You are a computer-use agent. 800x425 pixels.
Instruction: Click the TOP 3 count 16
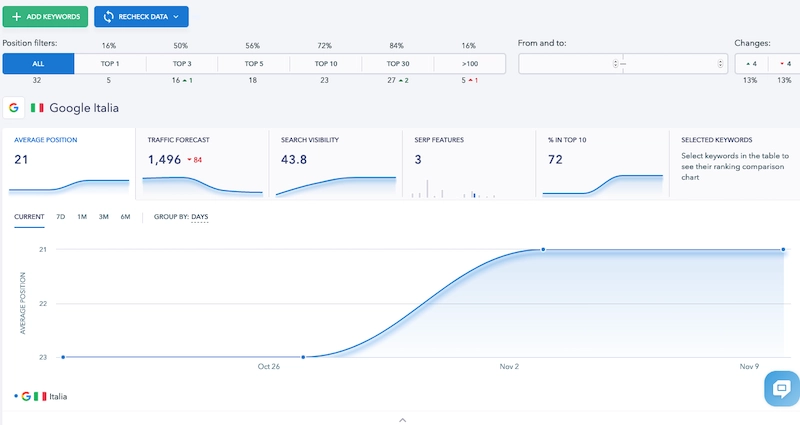pyautogui.click(x=176, y=80)
